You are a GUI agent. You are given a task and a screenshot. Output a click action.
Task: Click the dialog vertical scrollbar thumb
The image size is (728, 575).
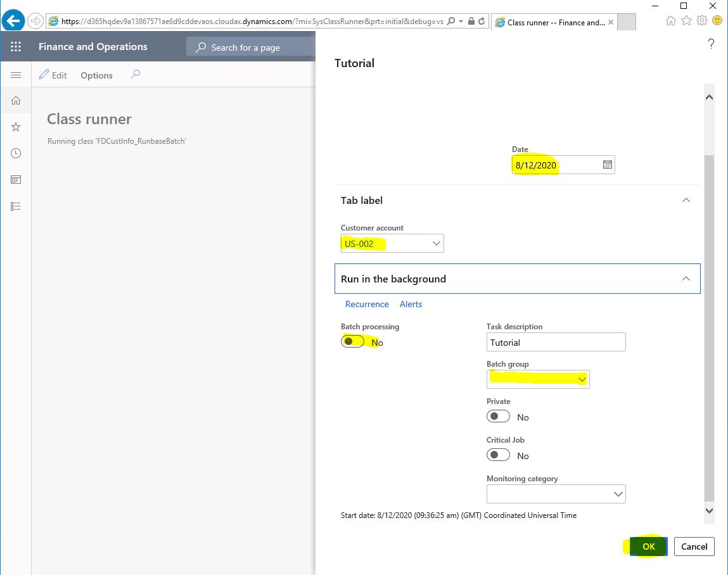click(x=709, y=328)
